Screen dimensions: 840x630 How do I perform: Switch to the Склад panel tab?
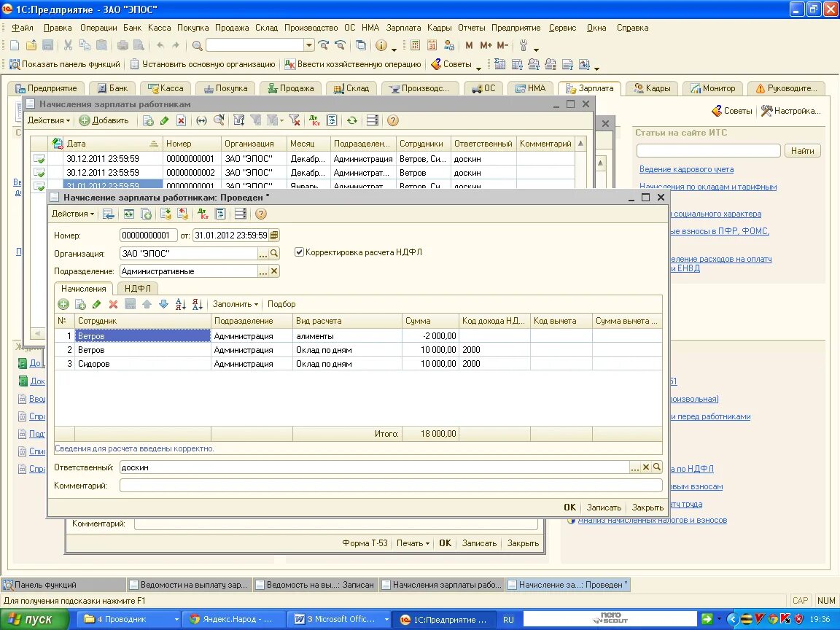[351, 88]
